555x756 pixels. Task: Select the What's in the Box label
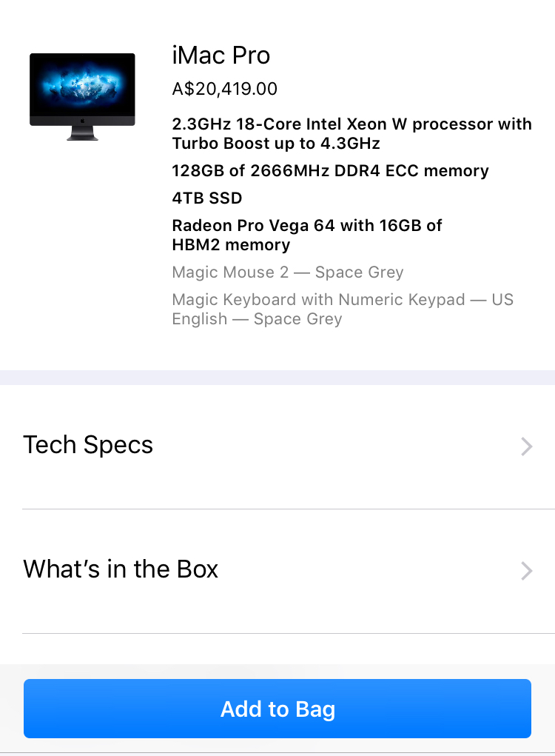pos(121,569)
